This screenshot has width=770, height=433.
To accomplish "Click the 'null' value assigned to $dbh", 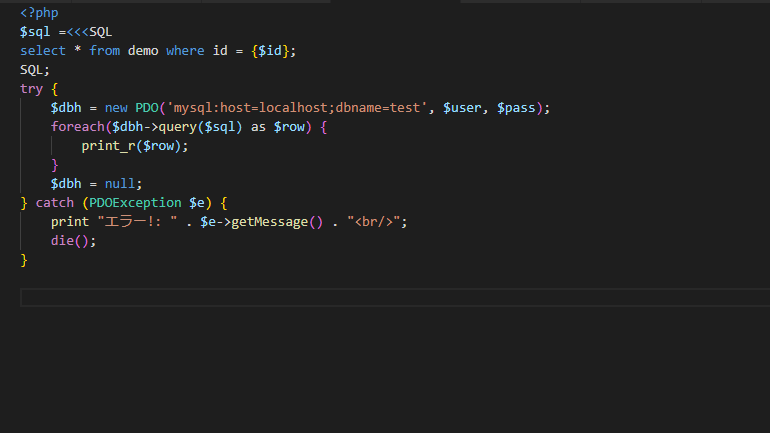I will tap(120, 184).
